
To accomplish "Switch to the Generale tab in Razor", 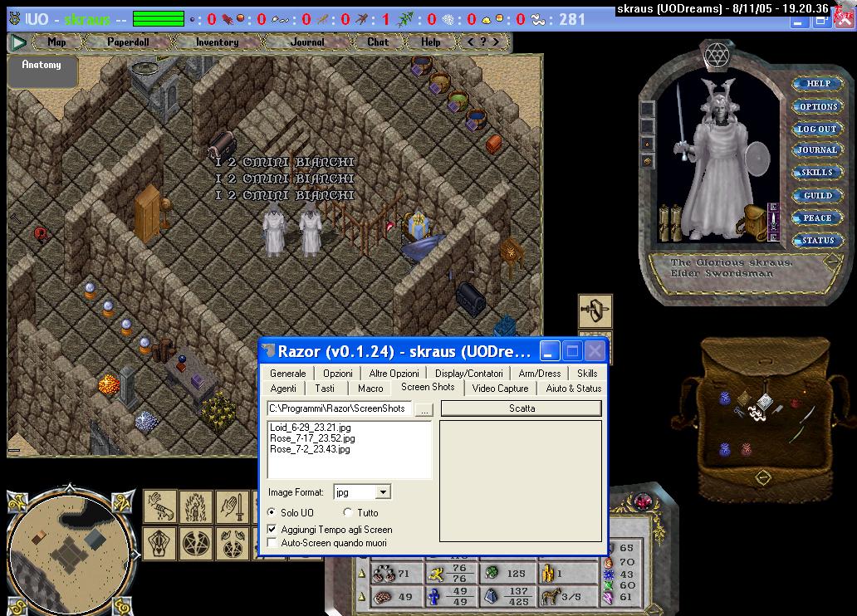I will (288, 374).
